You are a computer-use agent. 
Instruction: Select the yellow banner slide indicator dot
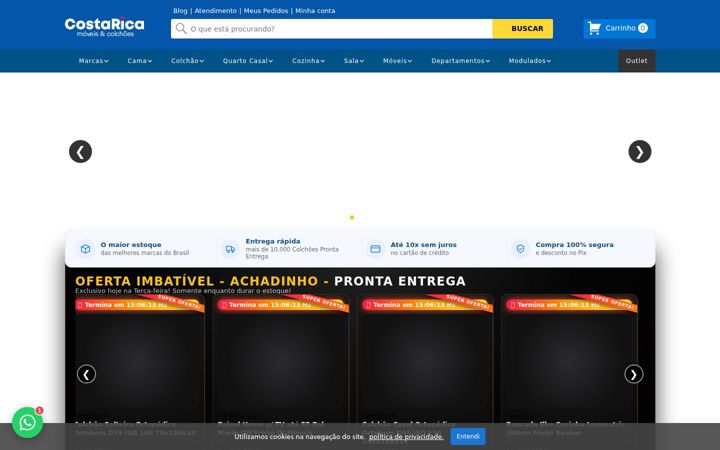click(352, 218)
